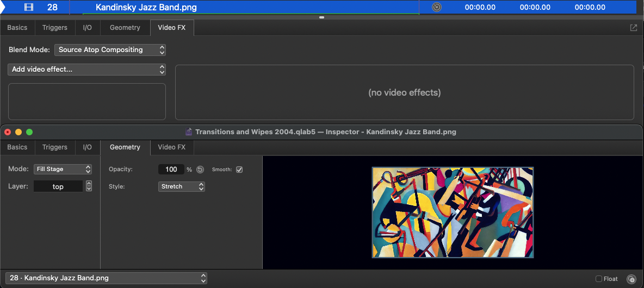Click the continue mode icon on cue 28
Image resolution: width=644 pixels, height=288 pixels.
tap(437, 7)
